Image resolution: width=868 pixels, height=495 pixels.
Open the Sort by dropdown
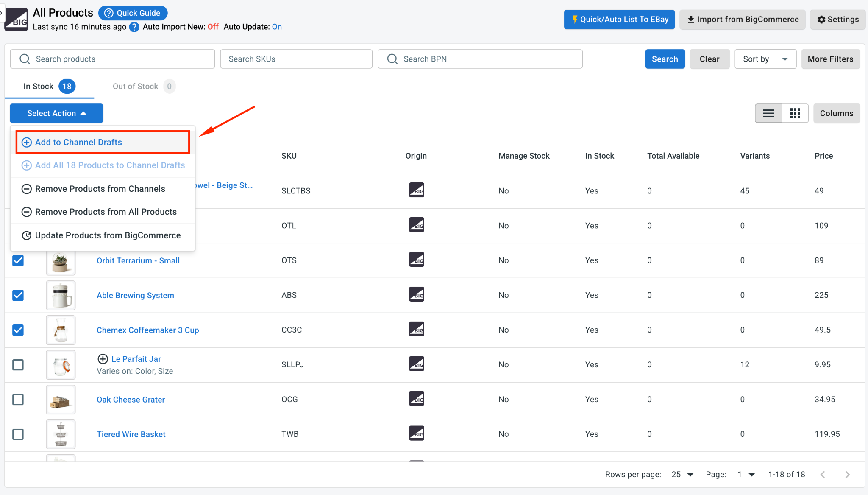765,59
